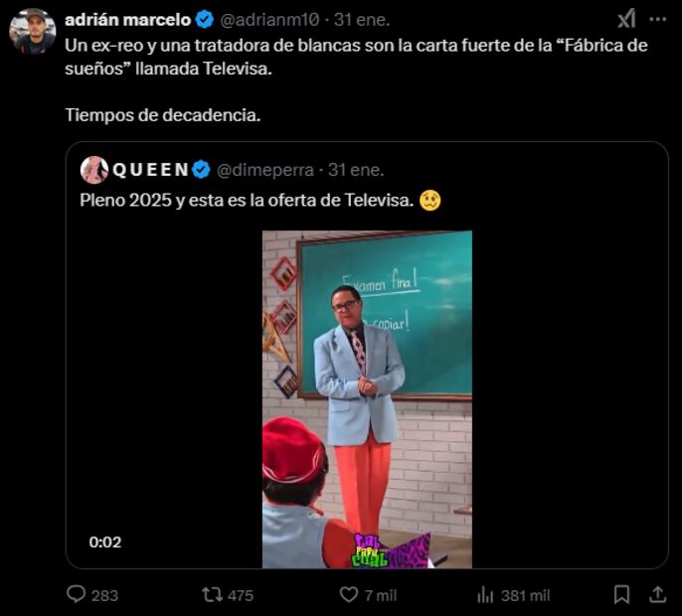Click the 0:02 video time indicator

tap(104, 542)
